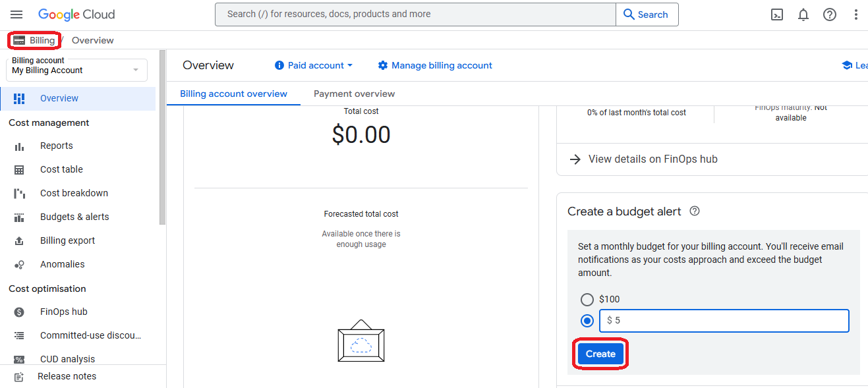Click the Billing export upload icon

pos(19,241)
